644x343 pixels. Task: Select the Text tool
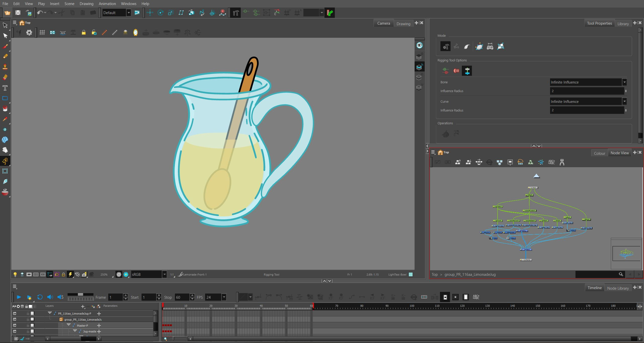[5, 88]
